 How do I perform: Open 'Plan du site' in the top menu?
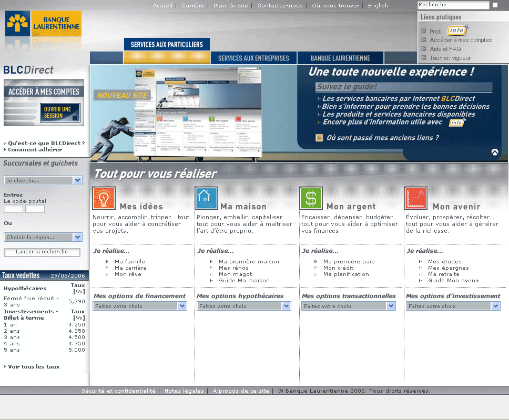pos(231,5)
